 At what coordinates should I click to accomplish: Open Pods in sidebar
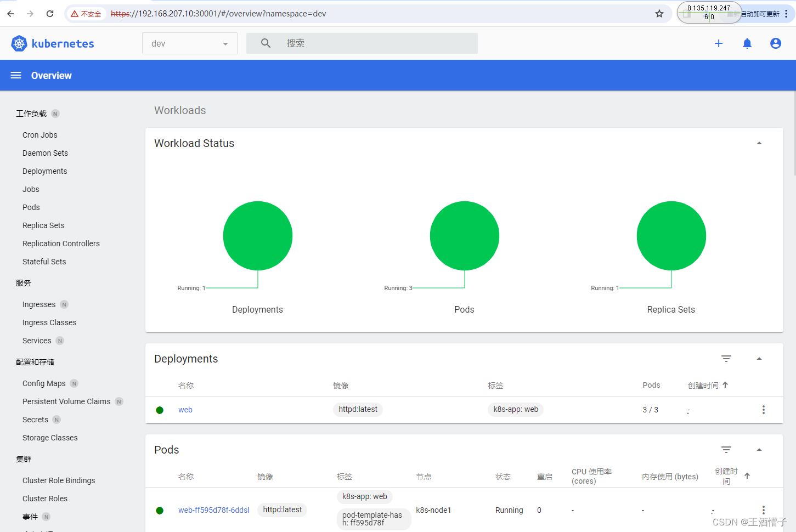tap(31, 207)
